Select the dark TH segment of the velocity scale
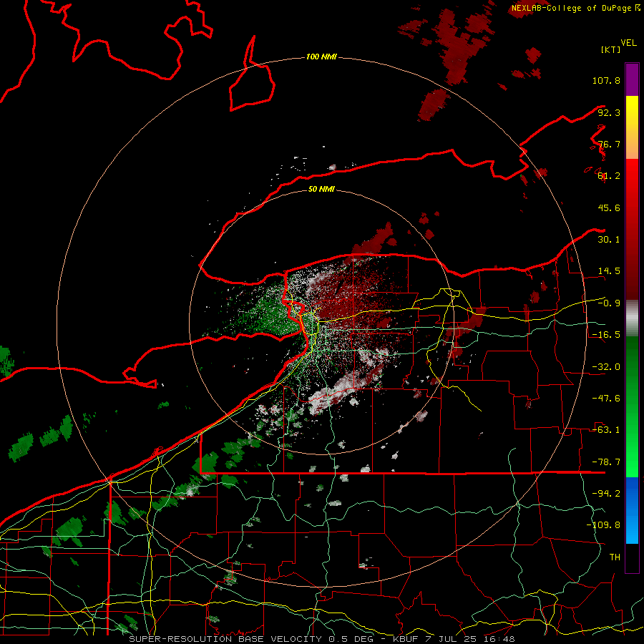644x644 pixels. (632, 557)
